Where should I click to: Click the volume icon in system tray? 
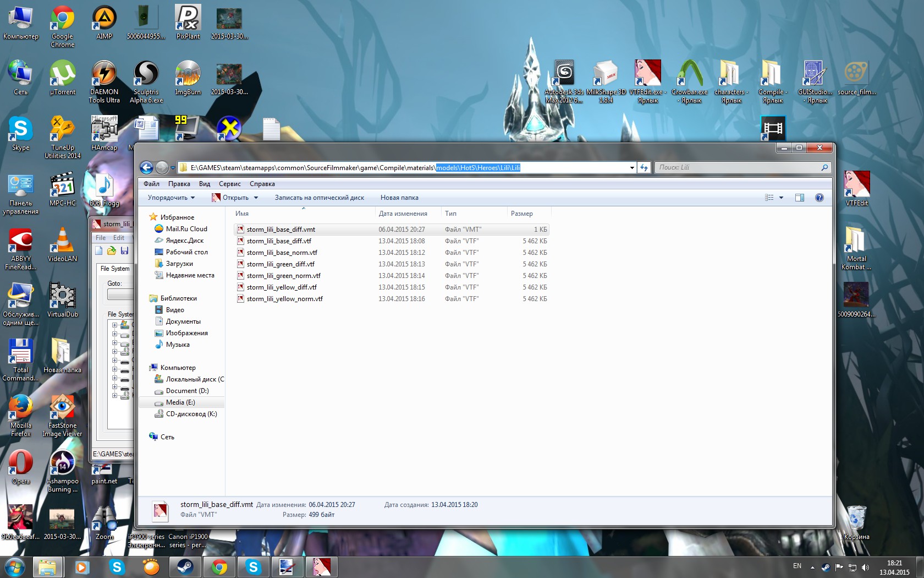866,567
